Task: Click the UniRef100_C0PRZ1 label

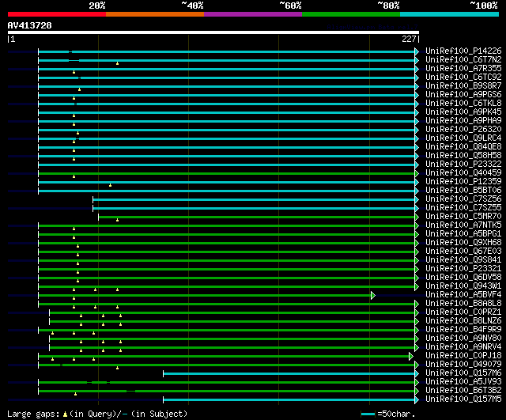Action: coord(463,312)
